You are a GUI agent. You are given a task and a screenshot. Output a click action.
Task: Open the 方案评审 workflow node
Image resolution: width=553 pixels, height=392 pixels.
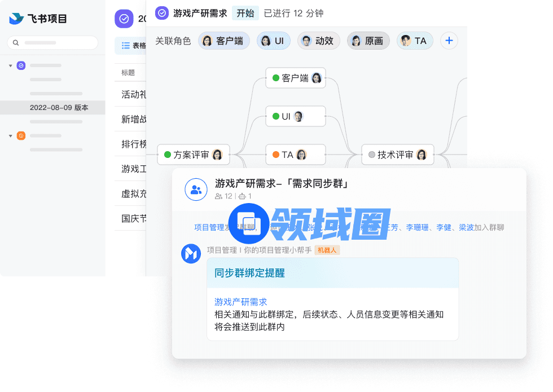click(193, 155)
